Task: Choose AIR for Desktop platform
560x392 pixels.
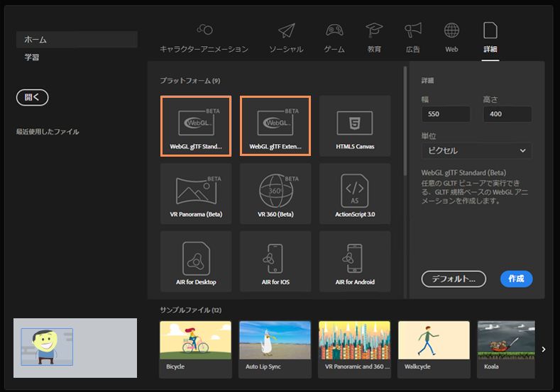Action: click(196, 262)
